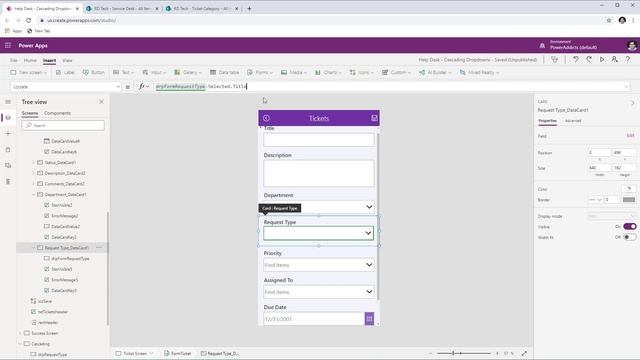This screenshot has width=640, height=360.
Task: Click the environment notification icon
Action: click(542, 46)
